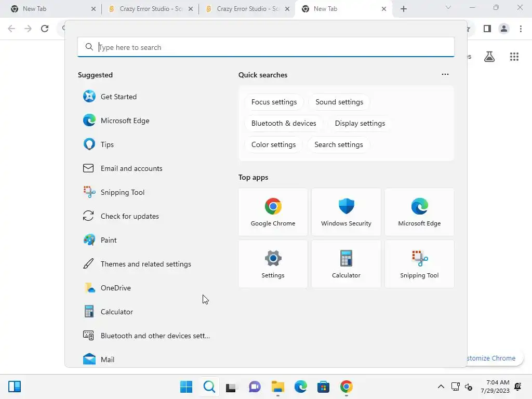The image size is (532, 399).
Task: Choose Color settings quick search
Action: pos(273,145)
